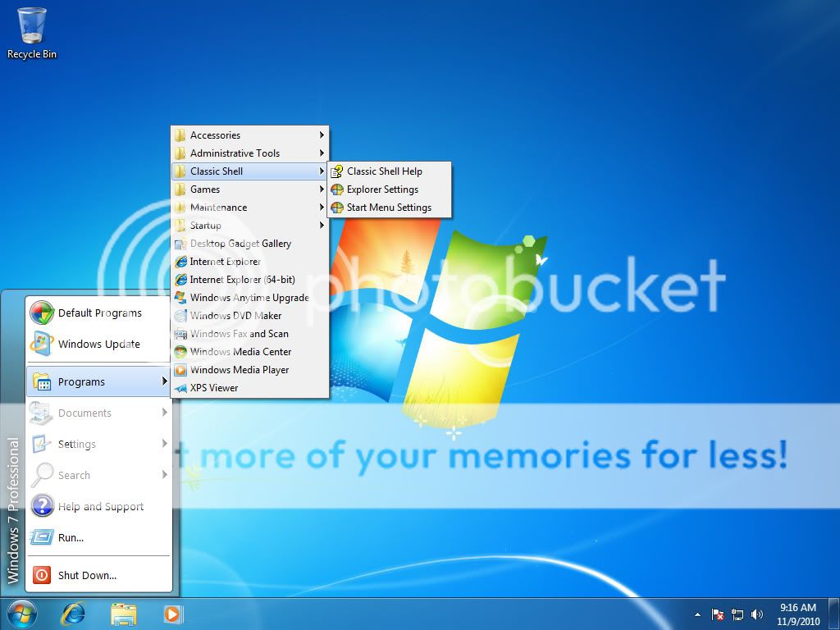
Task: Open XPS Viewer from Programs list
Action: tap(213, 388)
